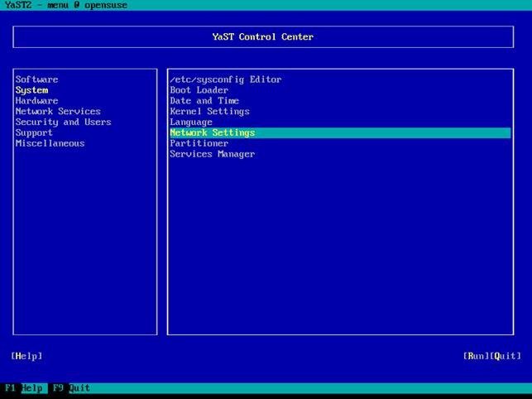532x399 pixels.
Task: Click the [Run] button
Action: pyautogui.click(x=477, y=356)
